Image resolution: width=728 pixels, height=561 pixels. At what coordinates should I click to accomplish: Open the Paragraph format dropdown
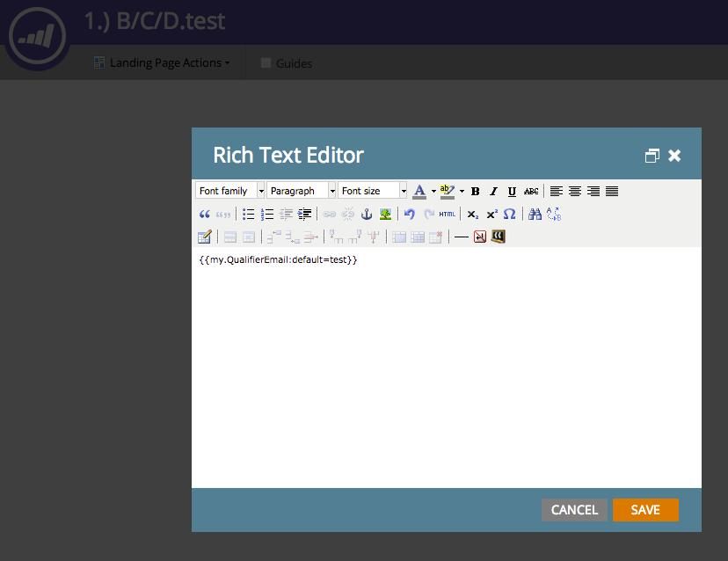[x=301, y=191]
